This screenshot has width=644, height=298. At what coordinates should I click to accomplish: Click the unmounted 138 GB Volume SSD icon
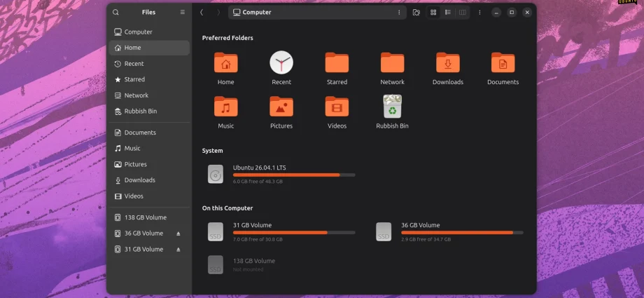216,264
